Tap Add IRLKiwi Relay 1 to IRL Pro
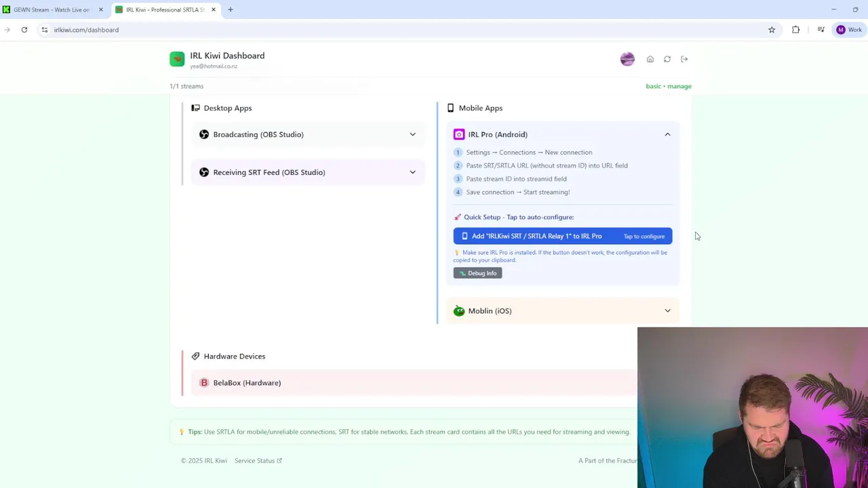Image resolution: width=868 pixels, height=488 pixels. [x=563, y=236]
